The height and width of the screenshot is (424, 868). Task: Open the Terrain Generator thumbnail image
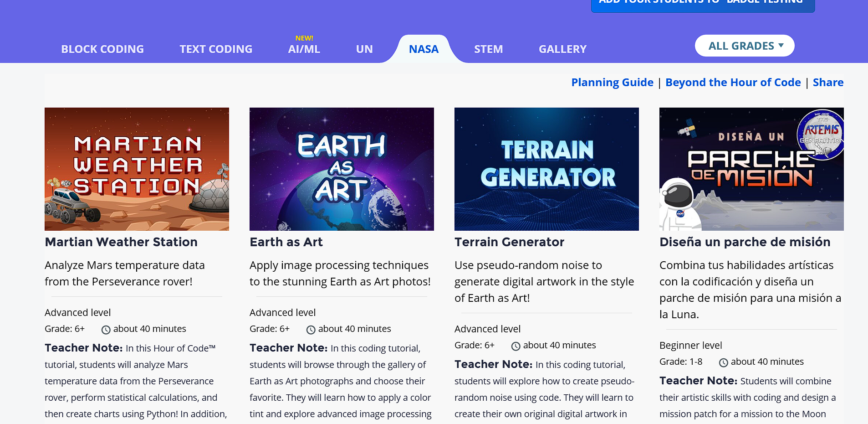pos(546,169)
